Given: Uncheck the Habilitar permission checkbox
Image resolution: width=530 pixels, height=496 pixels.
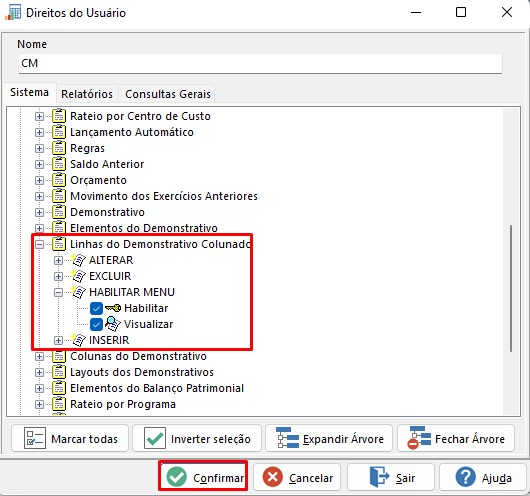Looking at the screenshot, I should click(96, 308).
